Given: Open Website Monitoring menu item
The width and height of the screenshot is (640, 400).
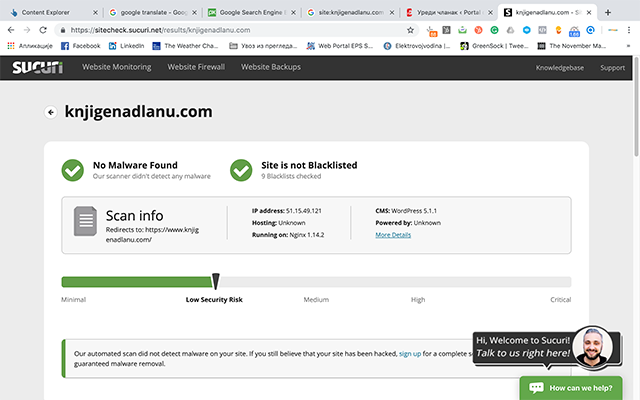Looking at the screenshot, I should click(x=116, y=68).
